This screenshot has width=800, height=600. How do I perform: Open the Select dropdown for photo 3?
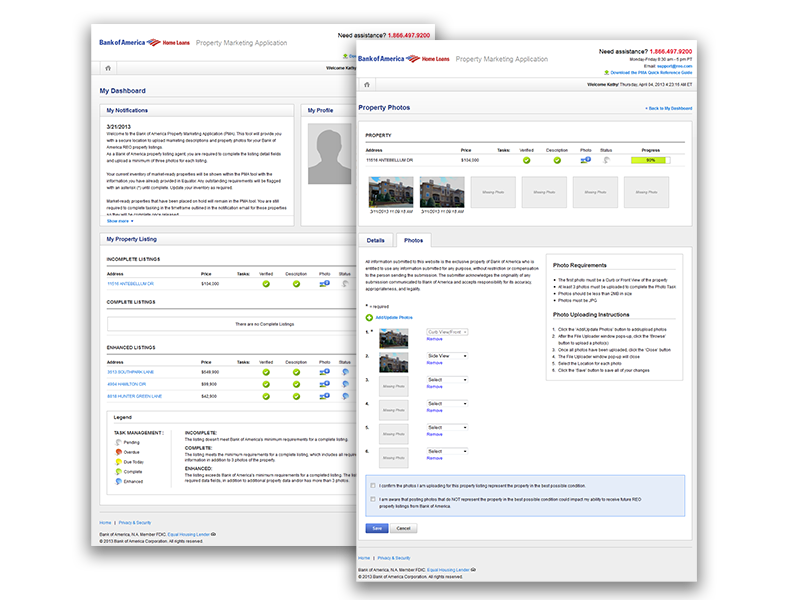(446, 380)
